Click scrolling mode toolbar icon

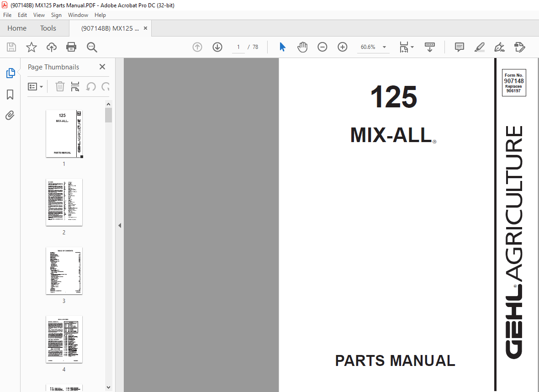430,47
